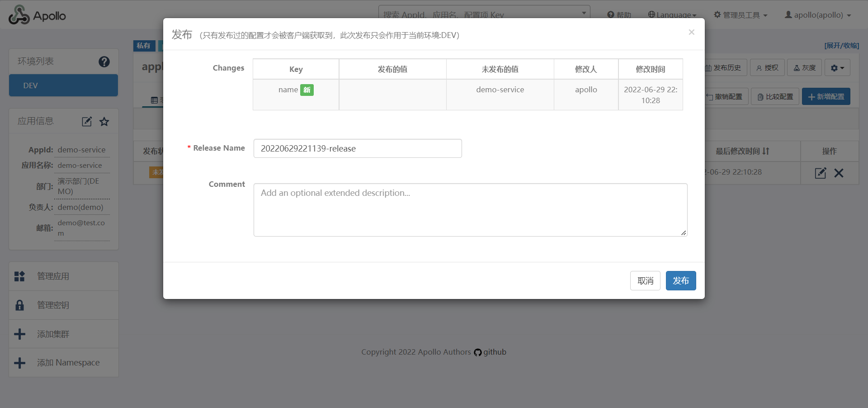Image resolution: width=868 pixels, height=408 pixels.
Task: Open the apollo user account menu
Action: (x=818, y=15)
